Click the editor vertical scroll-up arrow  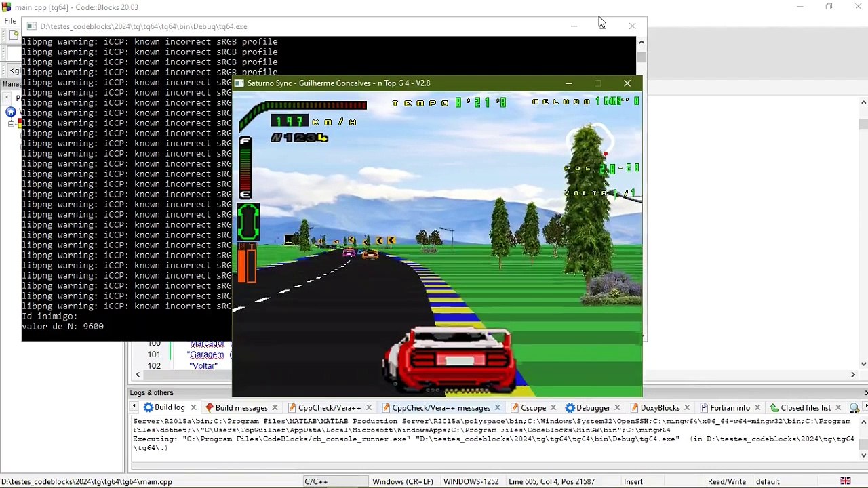pyautogui.click(x=863, y=102)
